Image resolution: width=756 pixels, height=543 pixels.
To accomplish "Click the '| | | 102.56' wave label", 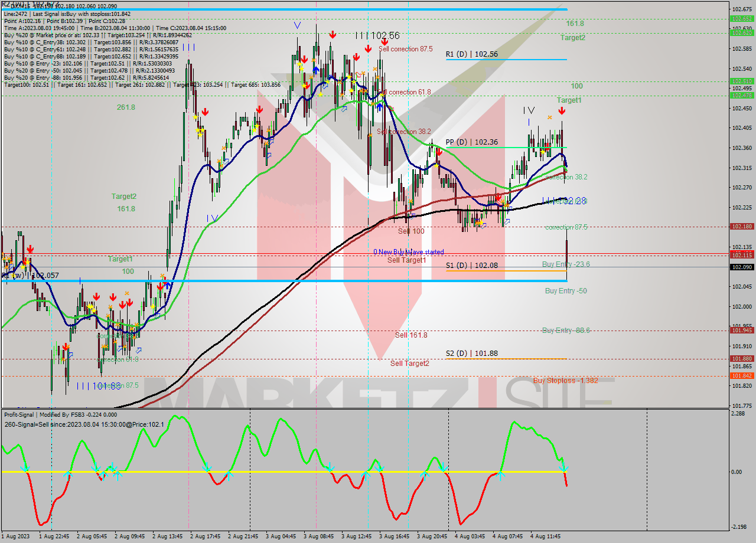I will pos(378,35).
